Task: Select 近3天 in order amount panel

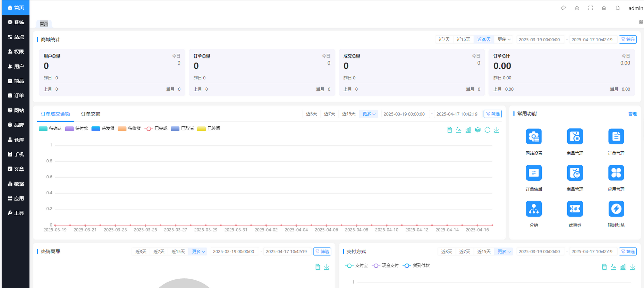Action: coord(312,114)
